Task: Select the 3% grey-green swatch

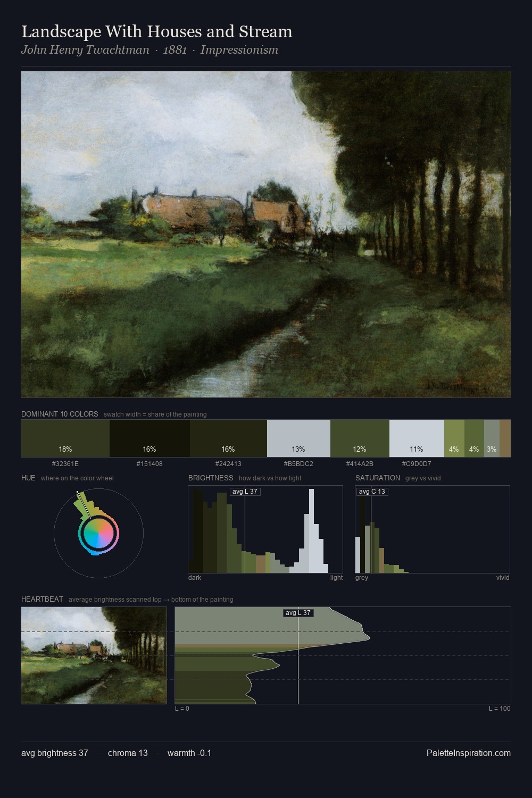Action: [492, 438]
